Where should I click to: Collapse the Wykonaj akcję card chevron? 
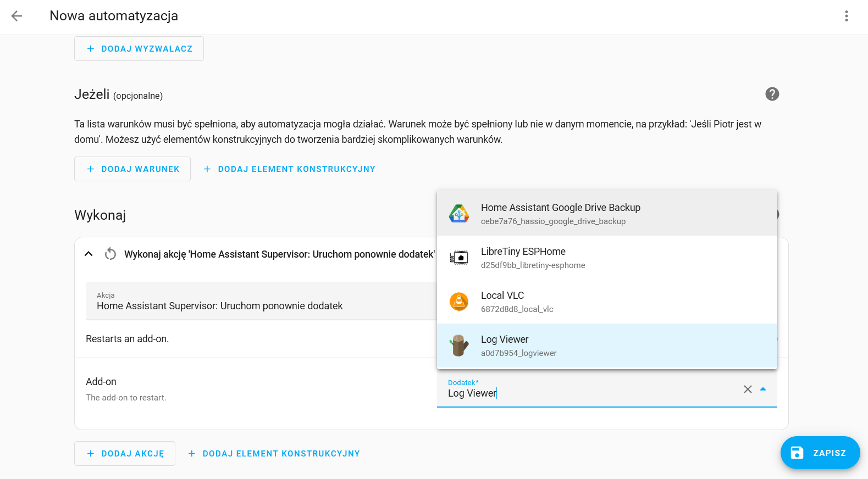point(89,254)
